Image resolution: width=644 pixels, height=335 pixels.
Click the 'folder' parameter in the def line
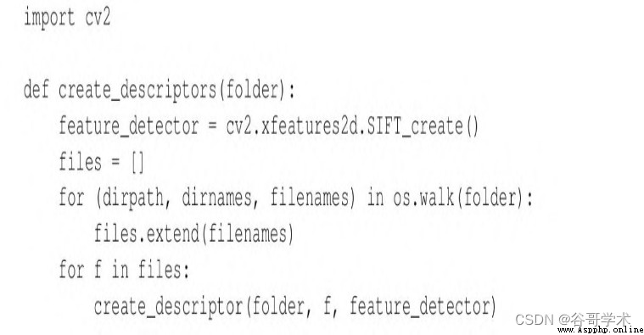pyautogui.click(x=251, y=90)
